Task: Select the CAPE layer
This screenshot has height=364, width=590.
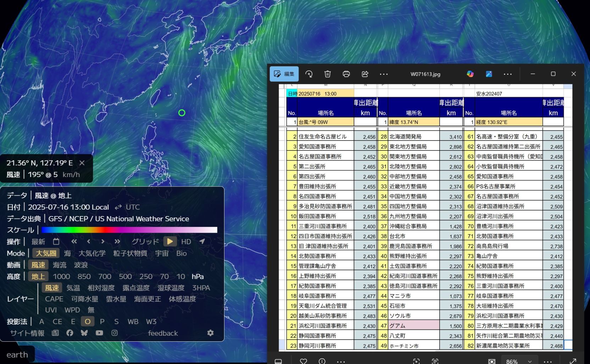Action: click(x=54, y=299)
